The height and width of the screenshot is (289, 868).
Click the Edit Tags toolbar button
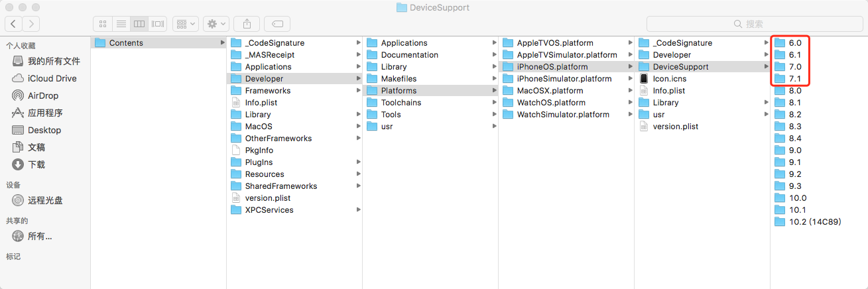coord(277,24)
